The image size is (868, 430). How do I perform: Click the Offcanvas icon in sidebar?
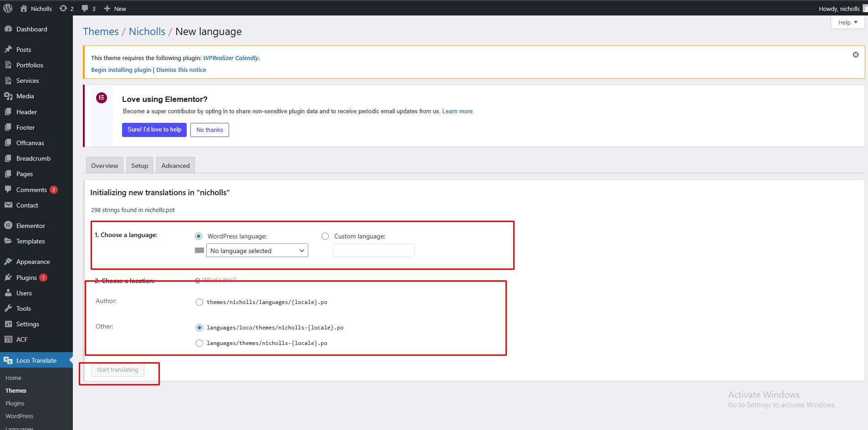click(8, 142)
